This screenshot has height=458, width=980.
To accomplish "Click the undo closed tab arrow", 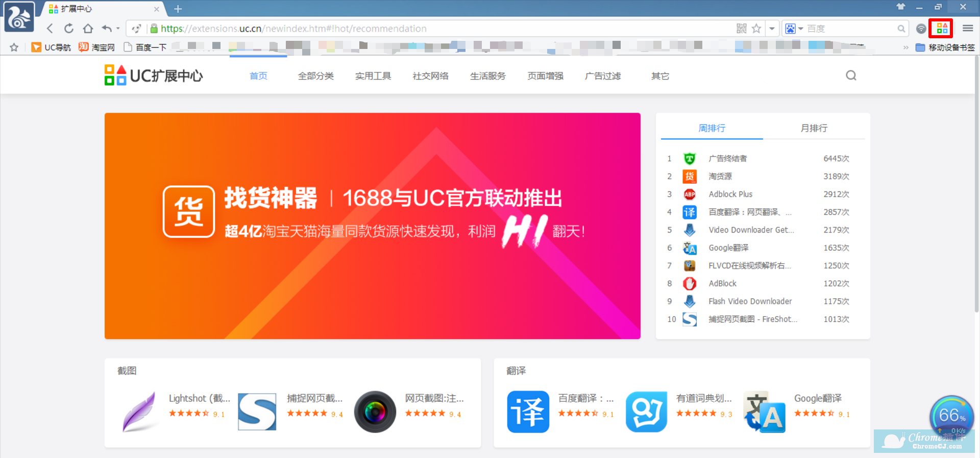I will 106,29.
